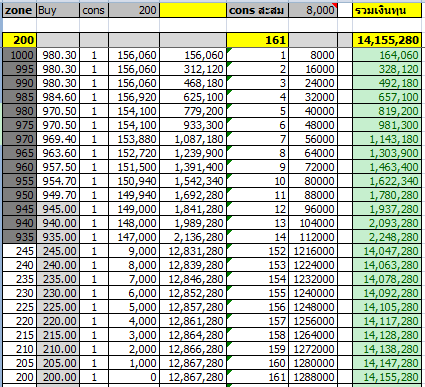Select the yellow cell showing 161

257,40
